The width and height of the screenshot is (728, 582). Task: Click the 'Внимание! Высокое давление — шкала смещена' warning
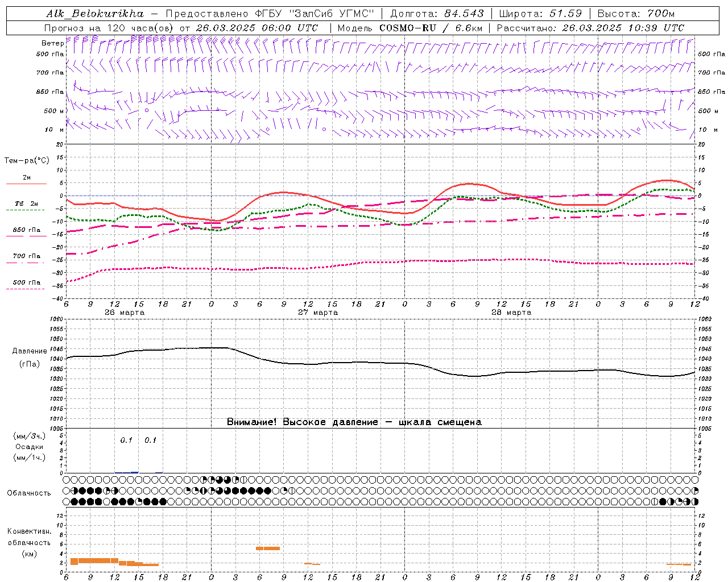[x=354, y=422]
